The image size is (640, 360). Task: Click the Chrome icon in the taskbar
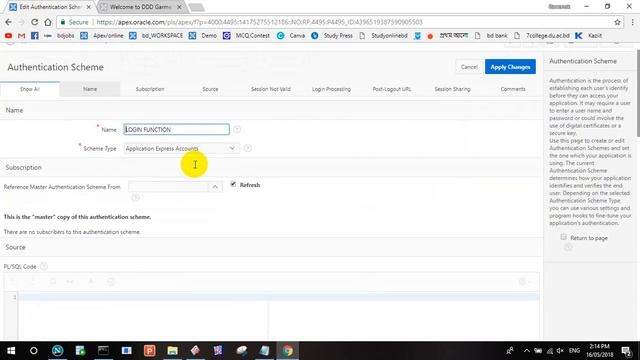[x=288, y=351]
